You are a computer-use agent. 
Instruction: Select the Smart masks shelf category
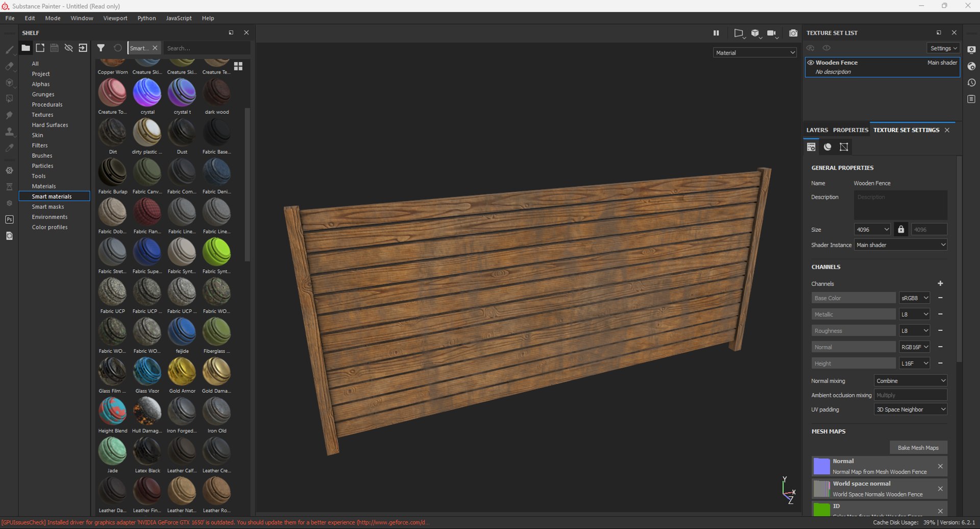click(48, 207)
